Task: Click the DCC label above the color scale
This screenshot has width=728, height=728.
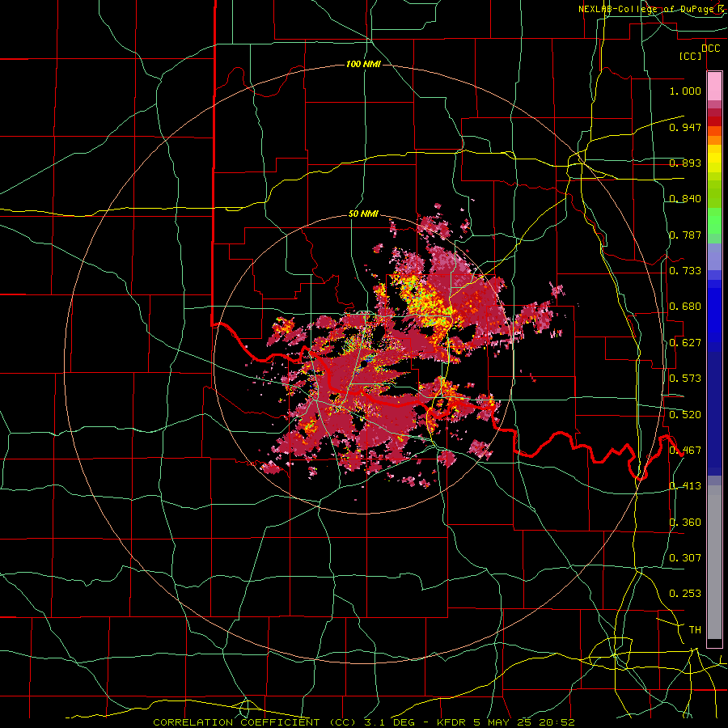Action: (x=710, y=49)
